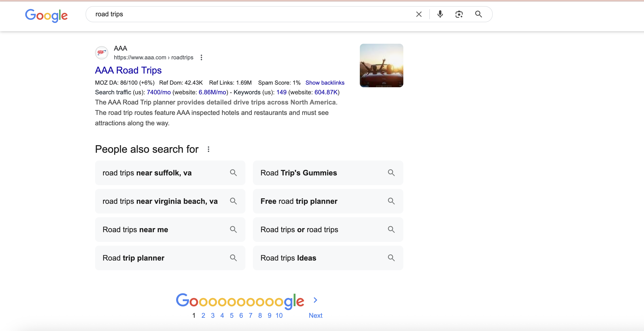
Task: Go to results page 4
Action: click(222, 315)
